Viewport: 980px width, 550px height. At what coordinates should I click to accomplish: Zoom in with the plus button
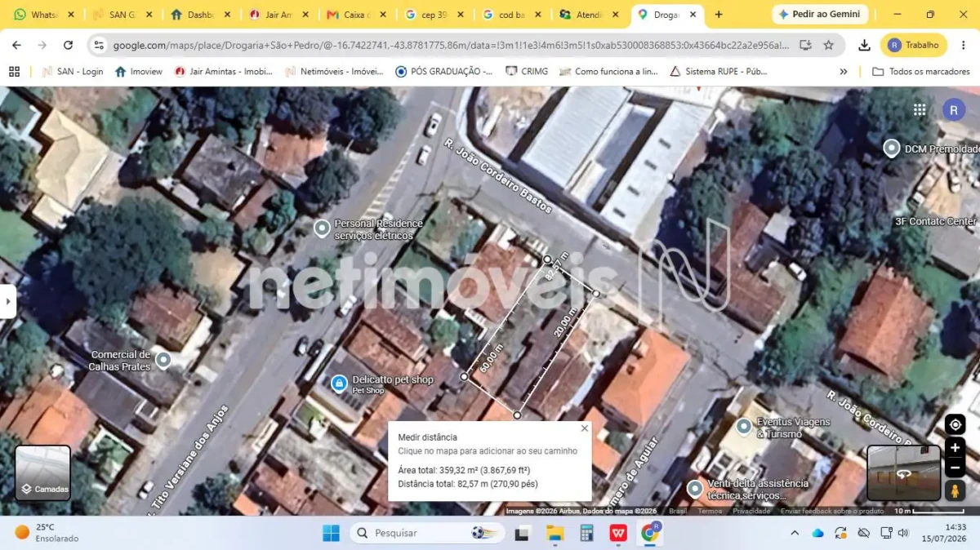(x=955, y=447)
